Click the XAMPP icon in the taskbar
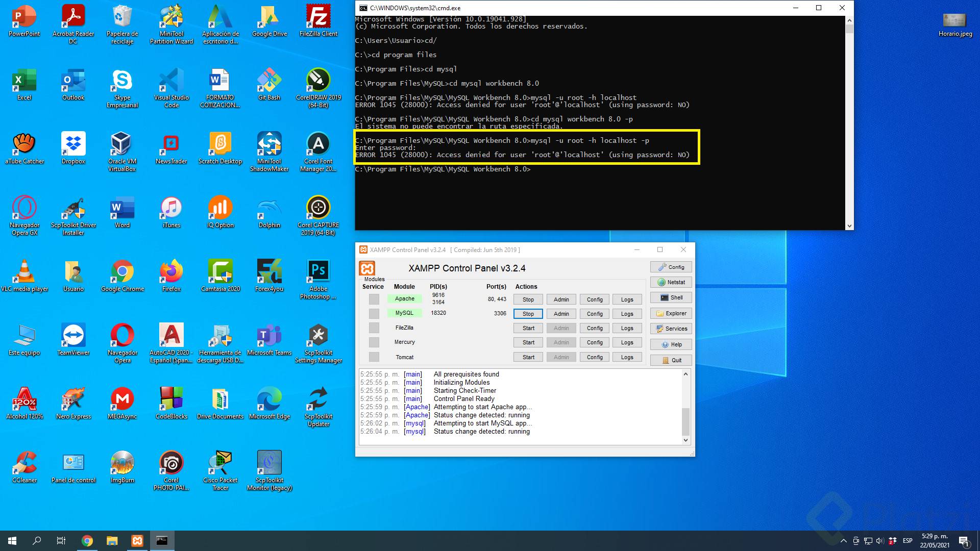 (x=137, y=541)
